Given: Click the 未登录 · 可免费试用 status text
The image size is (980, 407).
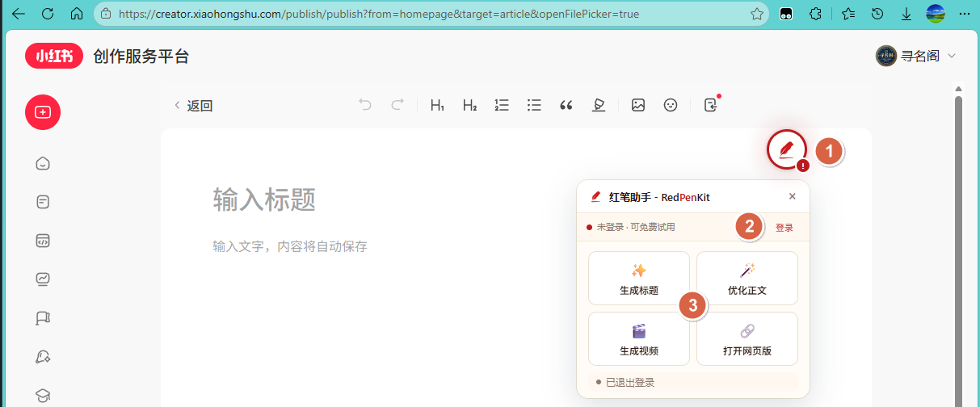Looking at the screenshot, I should point(636,228).
